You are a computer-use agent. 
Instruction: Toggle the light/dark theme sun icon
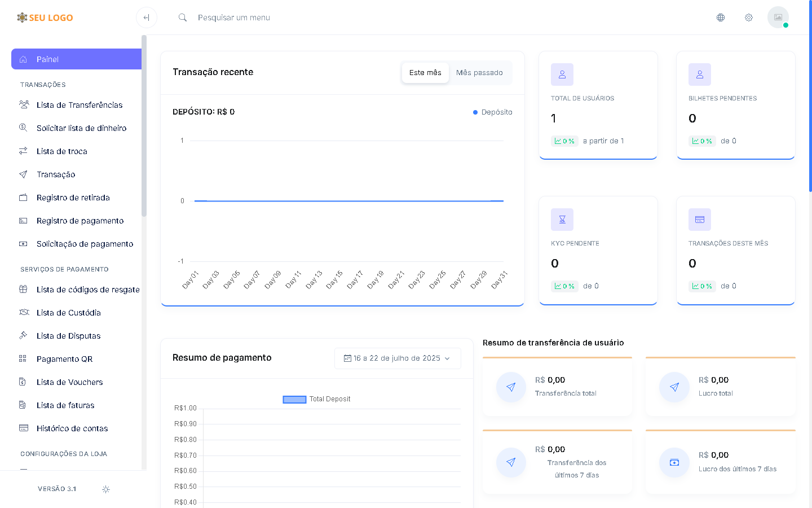coord(106,489)
